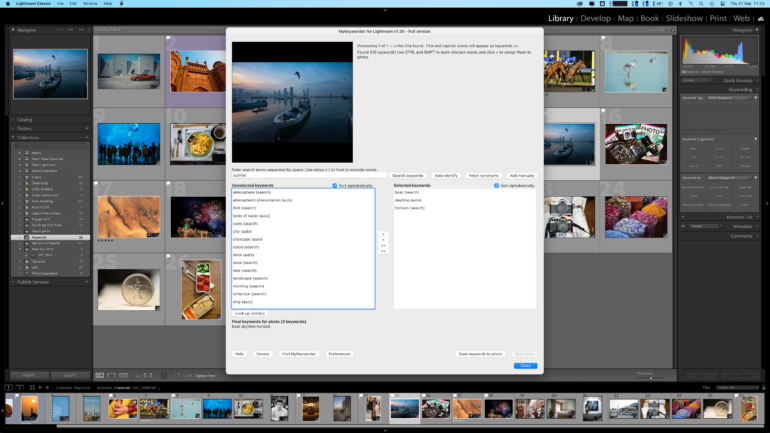Image resolution: width=770 pixels, height=433 pixels.
Task: Collapse the Navigator panel
Action: coord(13,30)
